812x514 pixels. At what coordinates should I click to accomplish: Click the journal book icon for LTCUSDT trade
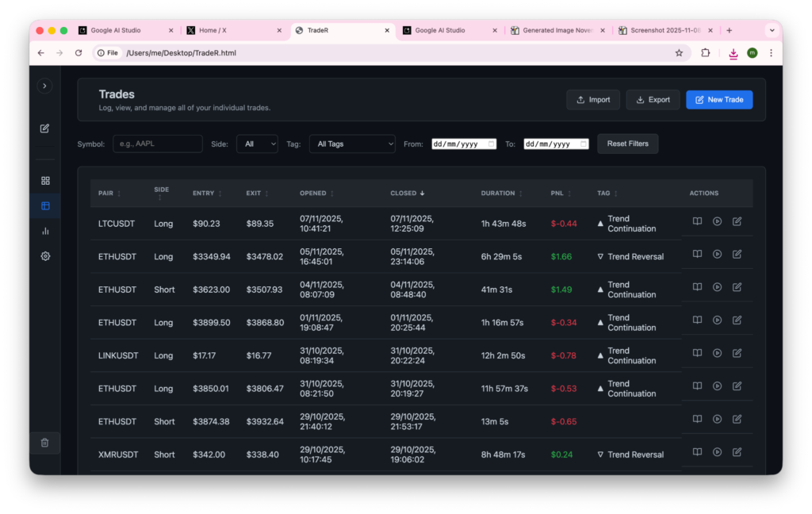click(x=697, y=222)
